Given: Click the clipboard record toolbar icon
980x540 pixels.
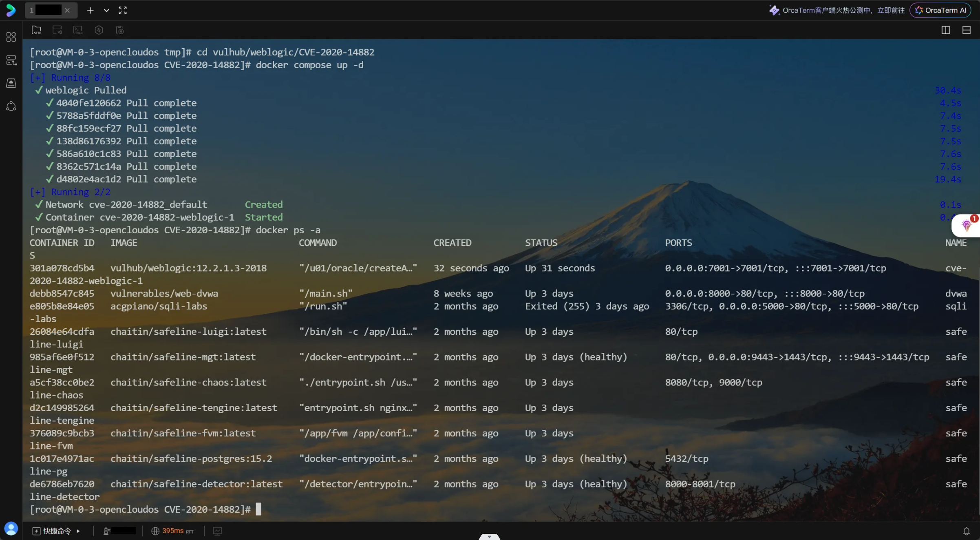Looking at the screenshot, I should pos(119,30).
